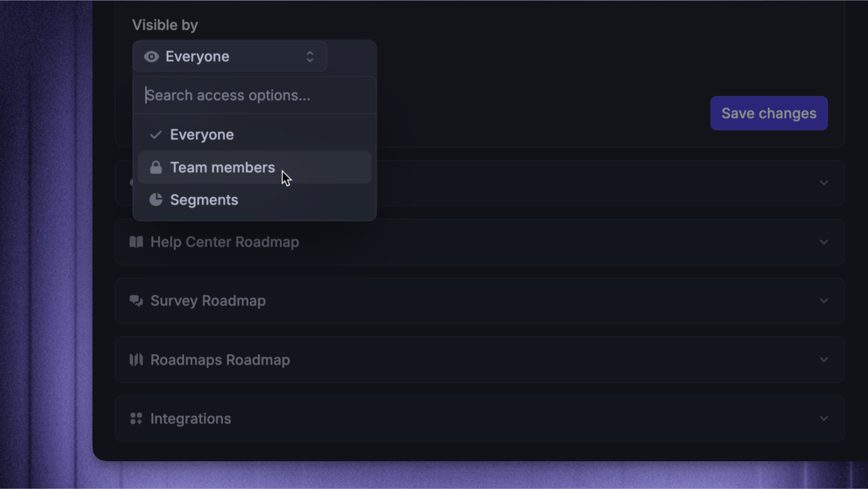Expand the partially hidden section chevron above Help Center
This screenshot has height=489, width=868.
coord(824,183)
